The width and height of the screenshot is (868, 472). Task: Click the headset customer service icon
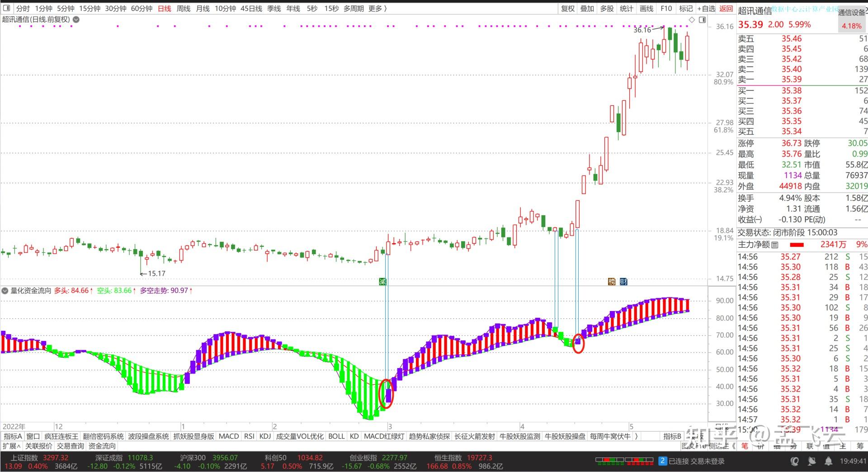coord(795,461)
